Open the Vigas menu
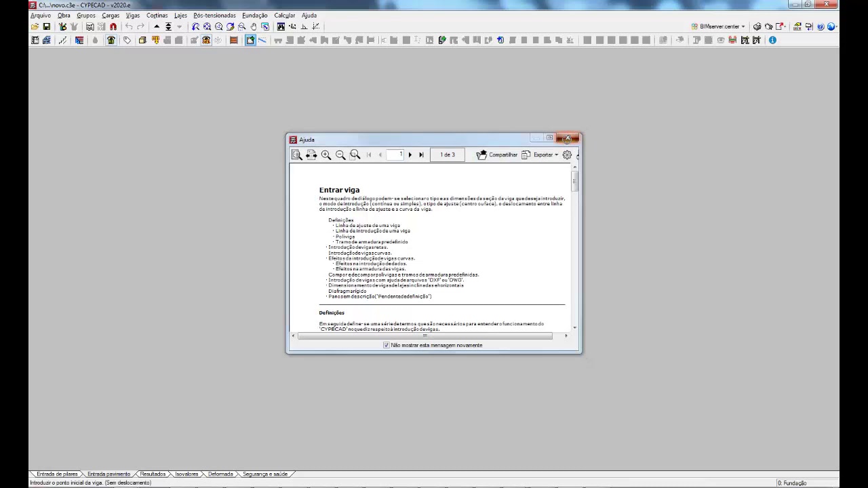This screenshot has height=488, width=868. tap(133, 15)
